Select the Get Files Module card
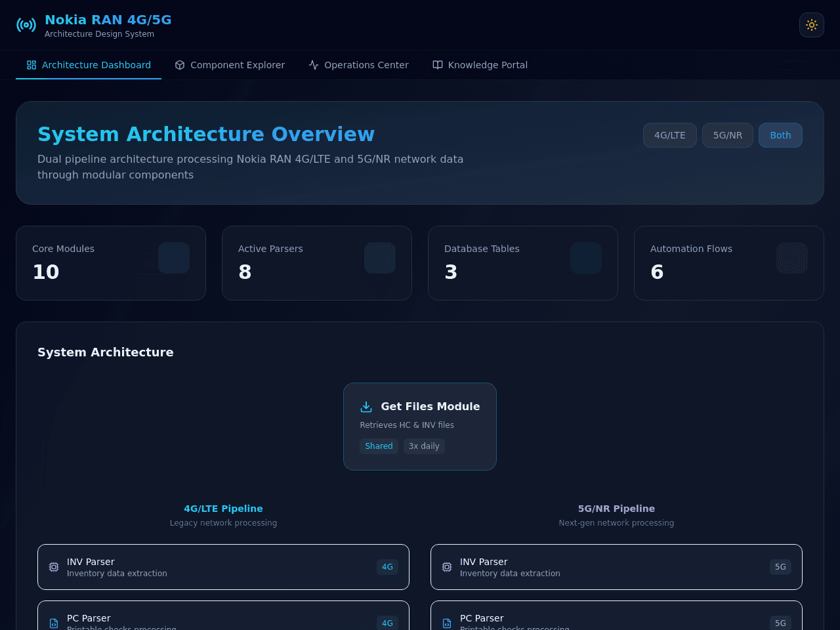The width and height of the screenshot is (840, 630). [420, 427]
